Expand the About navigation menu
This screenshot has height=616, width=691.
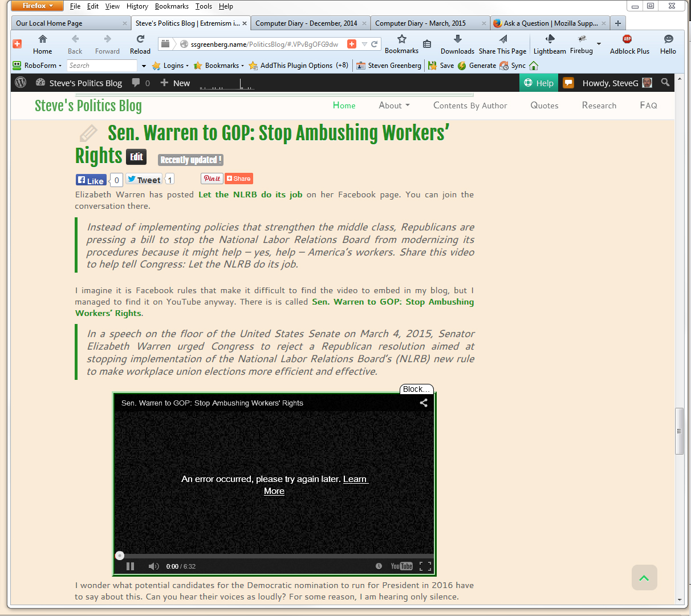point(394,106)
